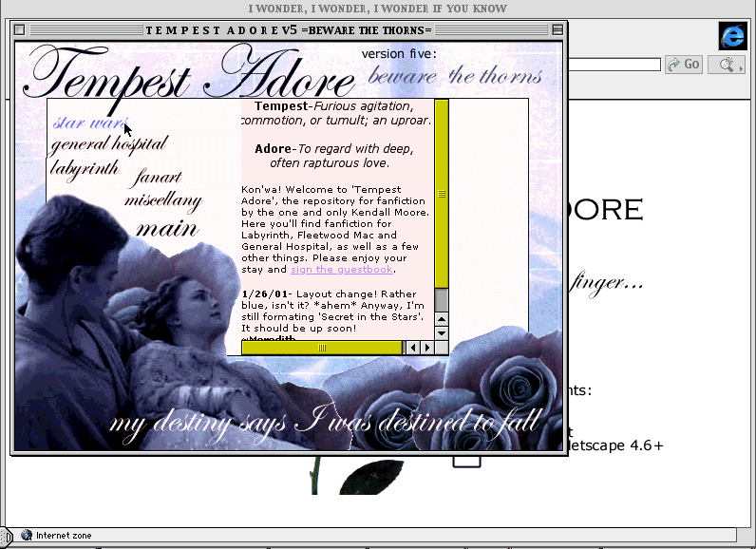This screenshot has width=756, height=549.
Task: Click the horizontal scrollbar left arrow
Action: point(412,348)
